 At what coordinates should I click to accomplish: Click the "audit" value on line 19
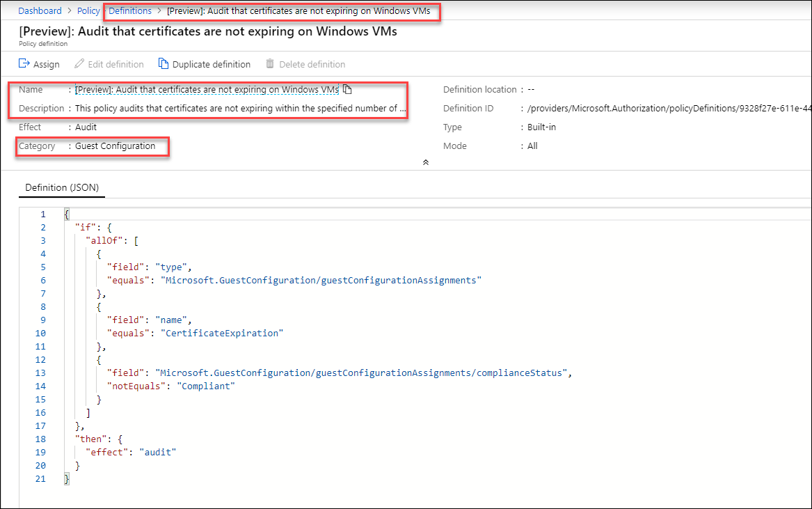(158, 453)
